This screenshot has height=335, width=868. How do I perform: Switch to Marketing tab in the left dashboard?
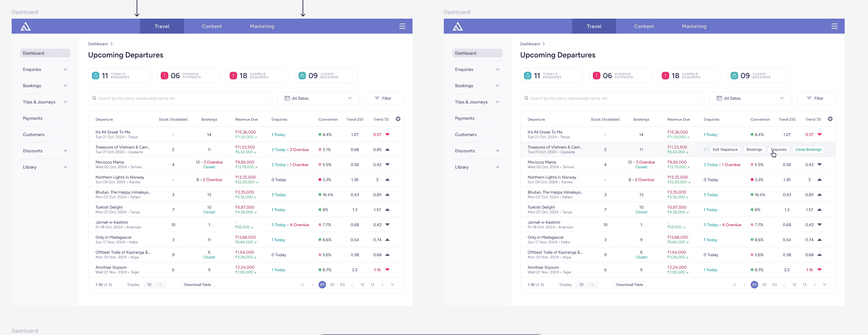[262, 27]
